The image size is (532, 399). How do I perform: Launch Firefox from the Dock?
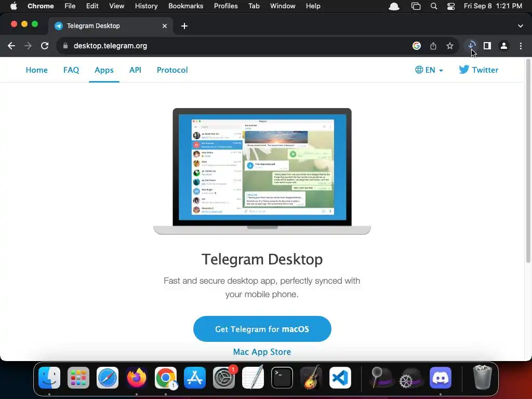tap(137, 378)
